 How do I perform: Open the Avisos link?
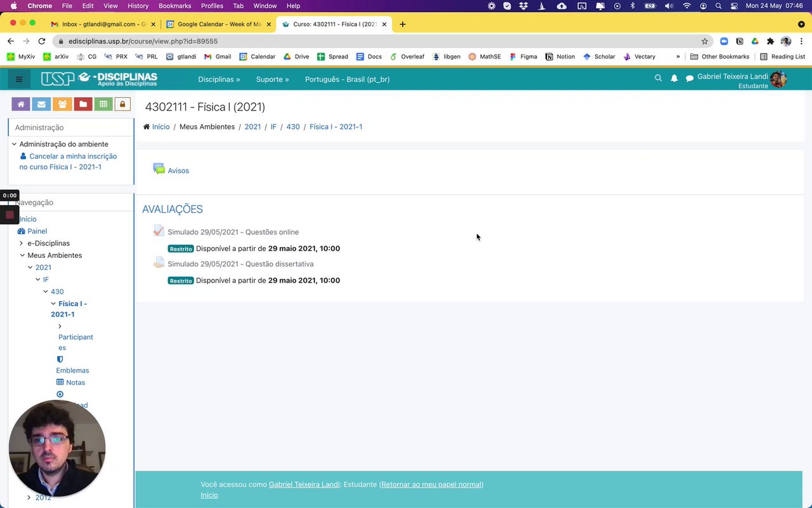coord(178,171)
